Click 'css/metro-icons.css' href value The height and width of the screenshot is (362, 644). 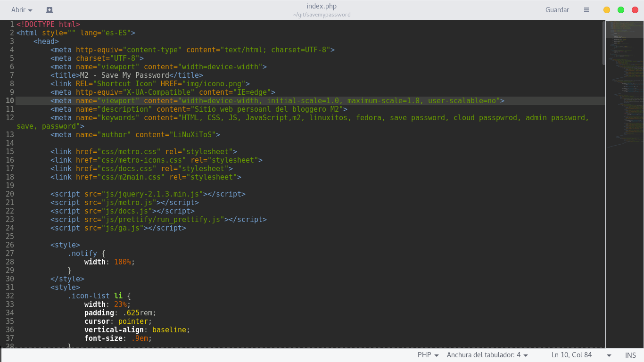(141, 160)
